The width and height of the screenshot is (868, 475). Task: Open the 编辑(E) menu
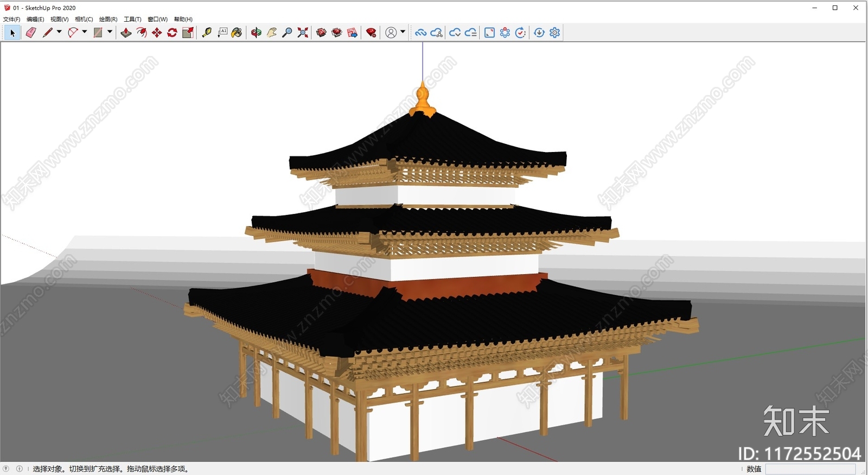coord(35,19)
